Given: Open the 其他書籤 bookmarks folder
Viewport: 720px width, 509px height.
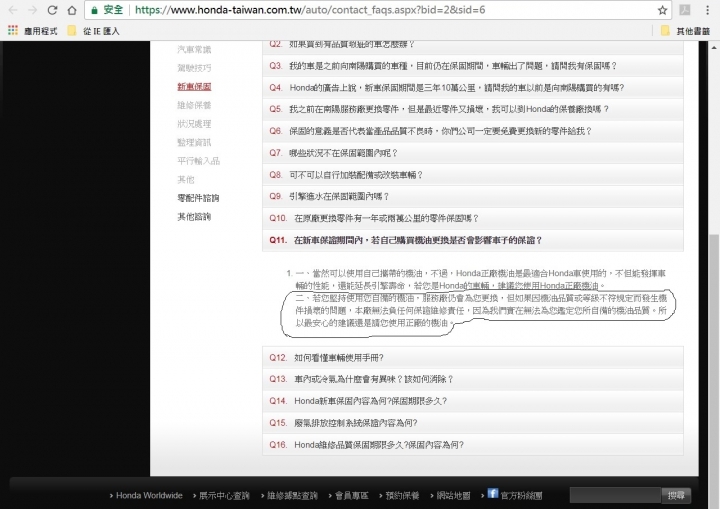Looking at the screenshot, I should tap(686, 31).
